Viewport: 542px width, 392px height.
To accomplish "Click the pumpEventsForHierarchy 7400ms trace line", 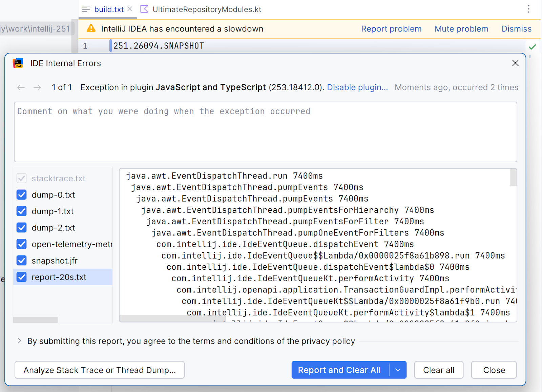I will 288,210.
